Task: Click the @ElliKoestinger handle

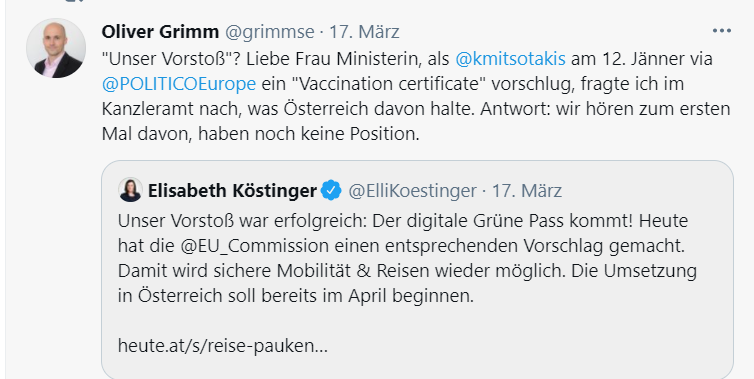Action: 412,191
